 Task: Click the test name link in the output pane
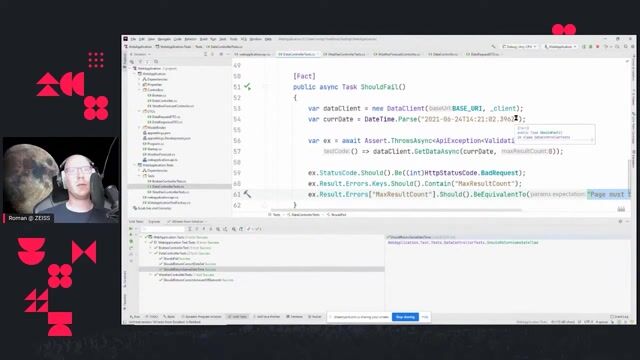click(463, 242)
